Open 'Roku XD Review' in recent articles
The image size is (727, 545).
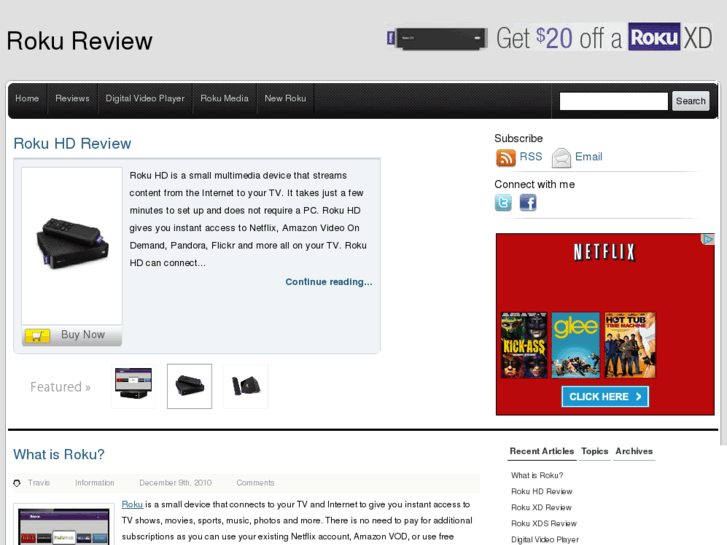(541, 507)
